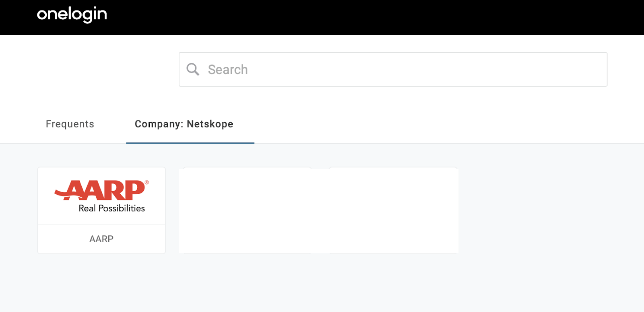Click the OneLogin logo in header
The height and width of the screenshot is (312, 644).
point(72,15)
